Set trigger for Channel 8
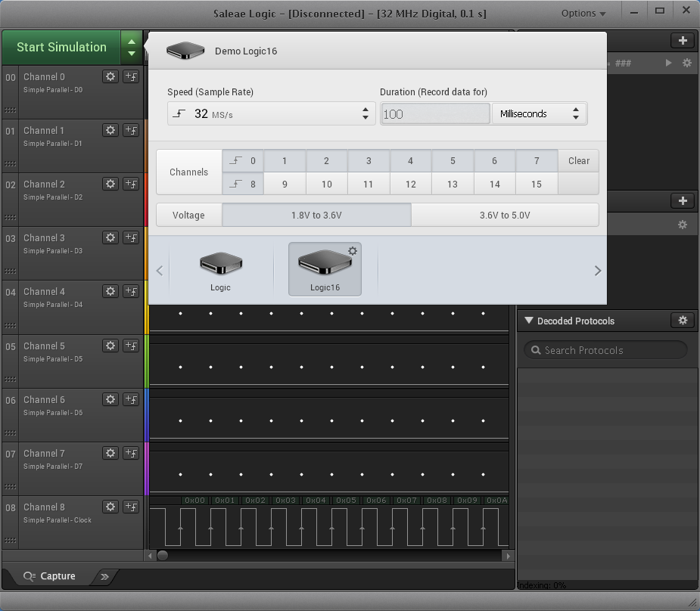 pyautogui.click(x=131, y=507)
